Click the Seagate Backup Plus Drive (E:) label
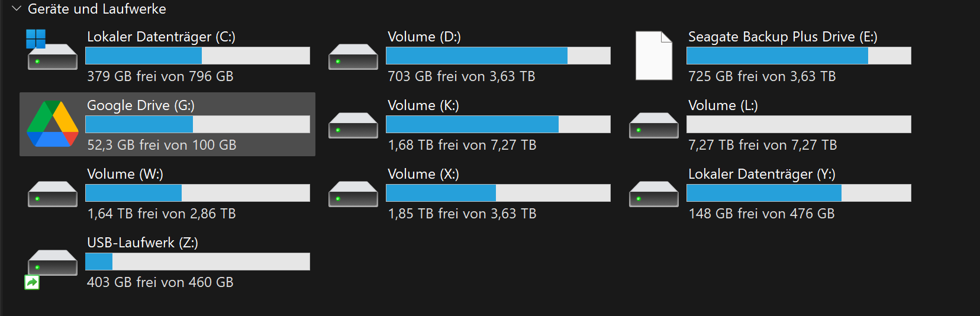Image resolution: width=980 pixels, height=316 pixels. pos(782,37)
